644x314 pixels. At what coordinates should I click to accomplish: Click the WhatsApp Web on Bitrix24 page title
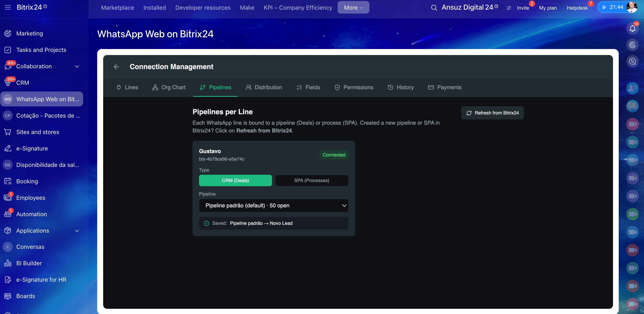tap(156, 34)
